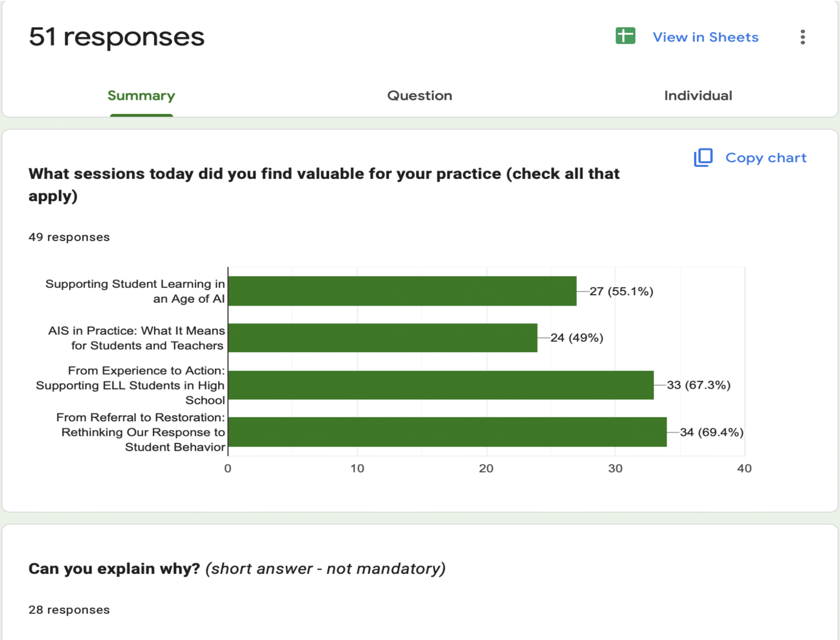Click the 27 (55.1%) green bar
The image size is (840, 640).
tap(402, 291)
